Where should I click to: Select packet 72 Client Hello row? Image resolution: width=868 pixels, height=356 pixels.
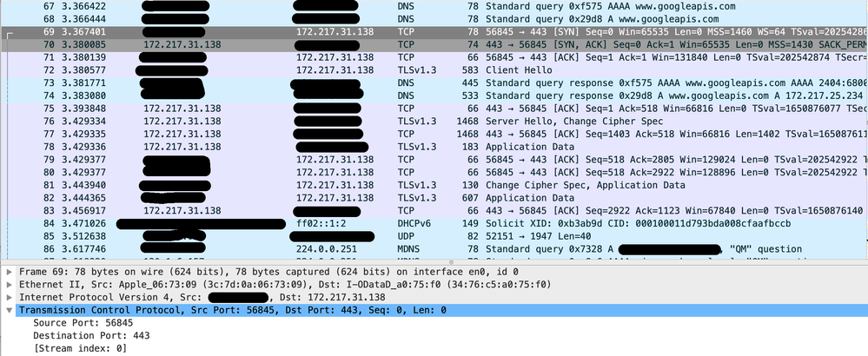click(434, 70)
